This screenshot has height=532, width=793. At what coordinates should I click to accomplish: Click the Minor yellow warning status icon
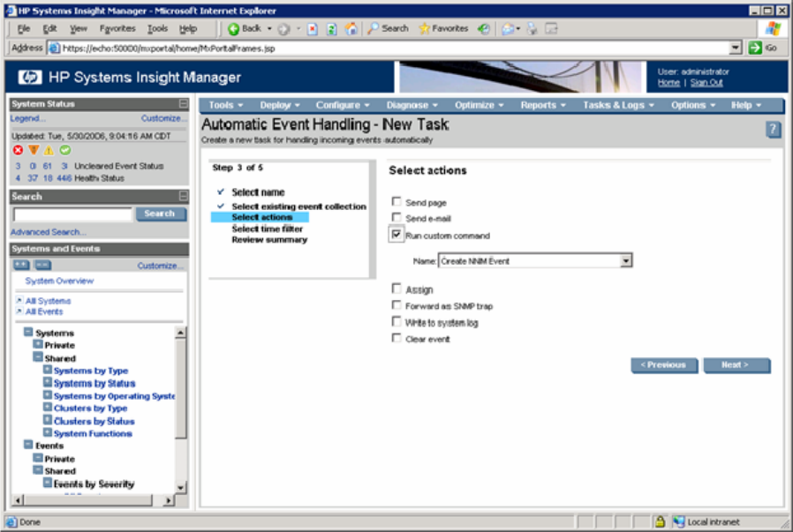(49, 150)
